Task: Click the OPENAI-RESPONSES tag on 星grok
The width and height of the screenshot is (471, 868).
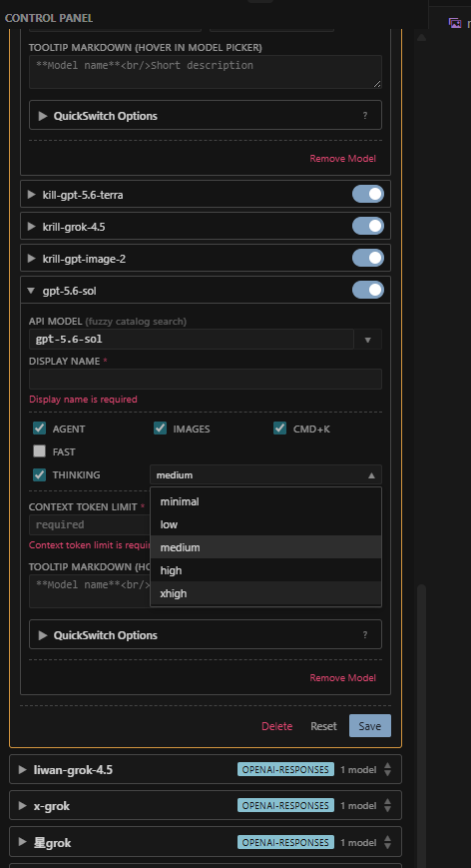Action: coord(285,842)
